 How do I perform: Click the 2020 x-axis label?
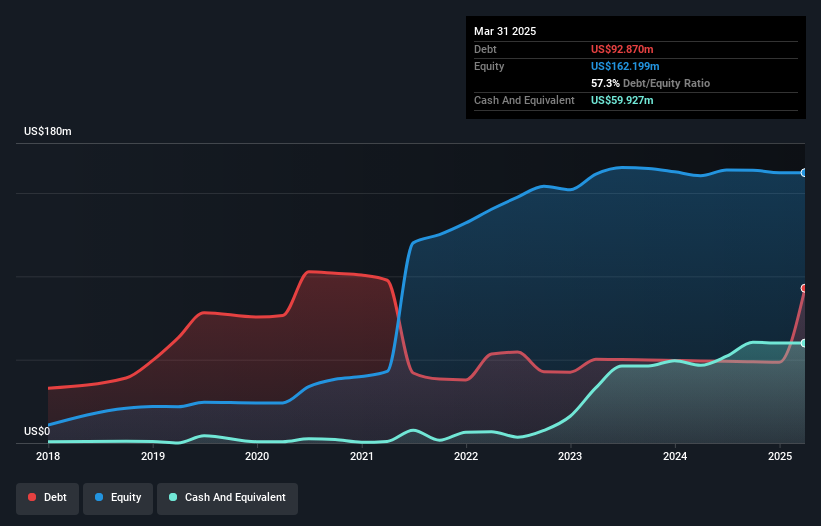coord(257,456)
